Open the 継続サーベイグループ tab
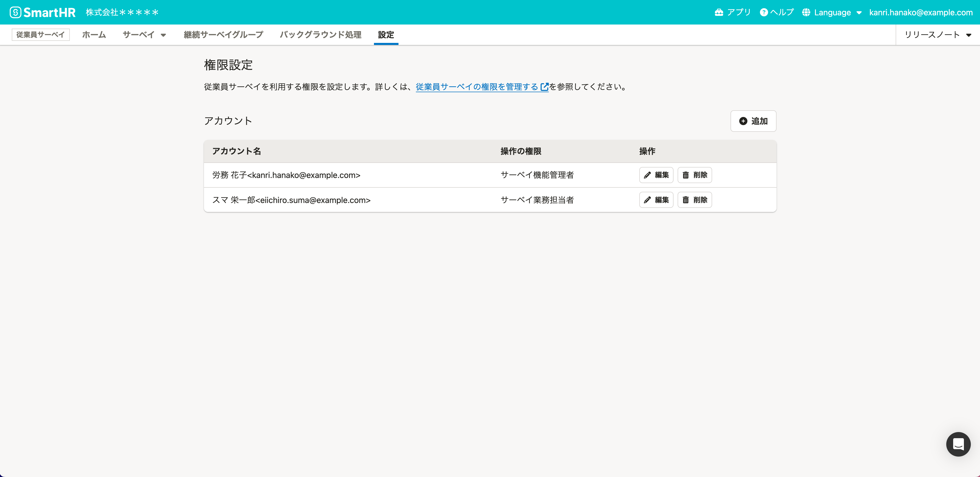This screenshot has width=980, height=477. click(x=223, y=34)
